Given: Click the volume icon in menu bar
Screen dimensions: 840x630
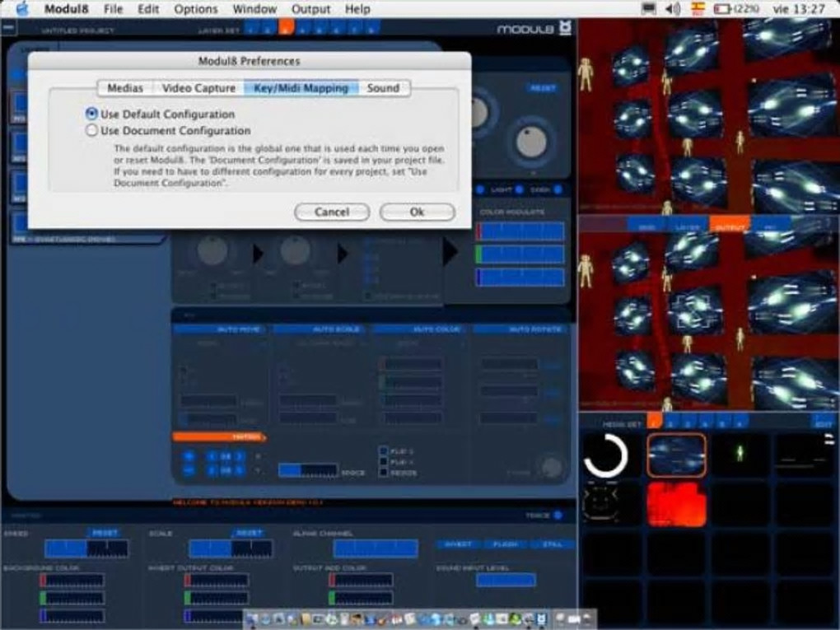Looking at the screenshot, I should 673,9.
